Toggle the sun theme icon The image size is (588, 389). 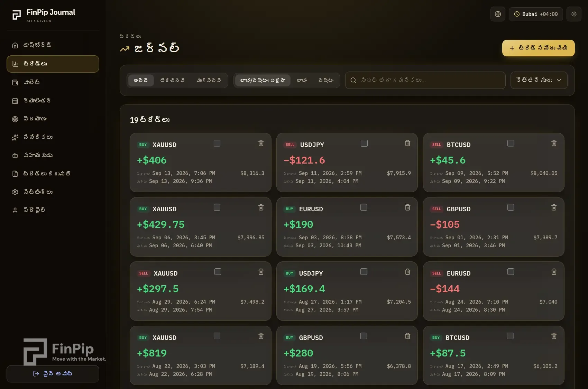pos(574,14)
